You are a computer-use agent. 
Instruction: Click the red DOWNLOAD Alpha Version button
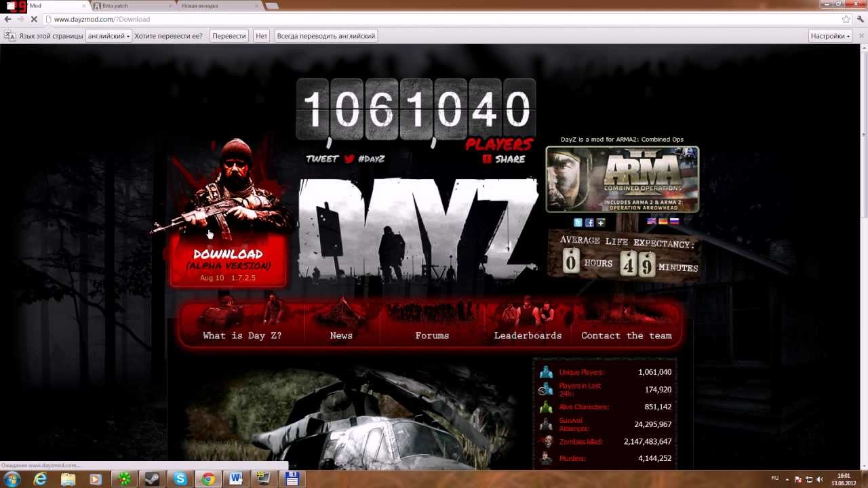tap(228, 260)
